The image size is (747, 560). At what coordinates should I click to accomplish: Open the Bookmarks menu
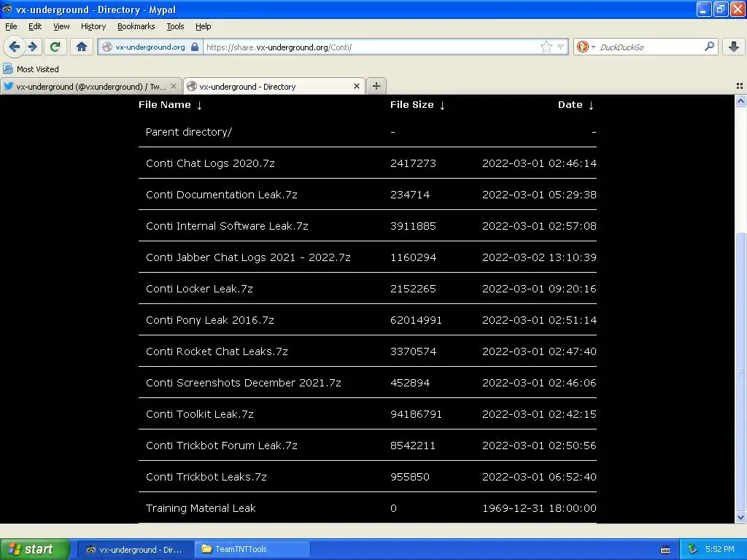[x=136, y=26]
